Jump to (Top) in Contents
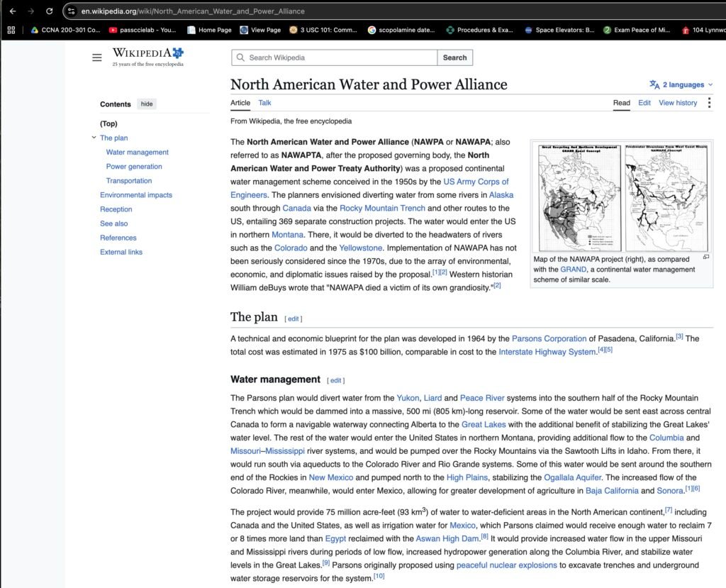The width and height of the screenshot is (726, 588). [108, 123]
